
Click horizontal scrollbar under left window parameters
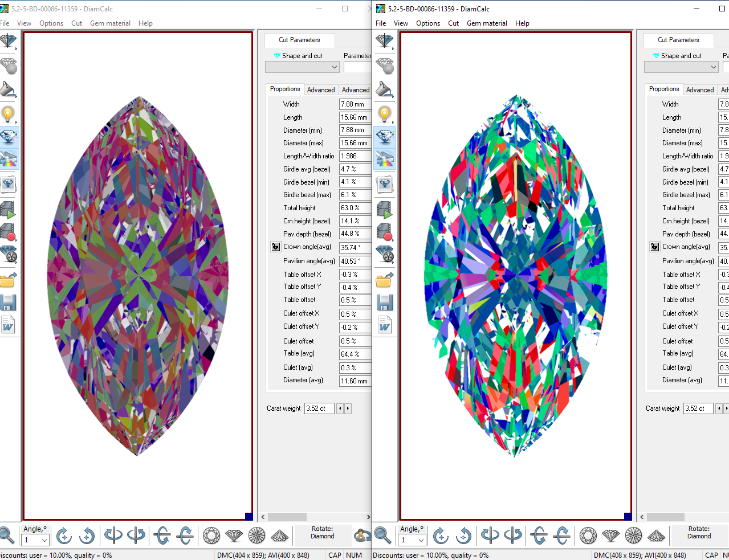click(x=315, y=517)
